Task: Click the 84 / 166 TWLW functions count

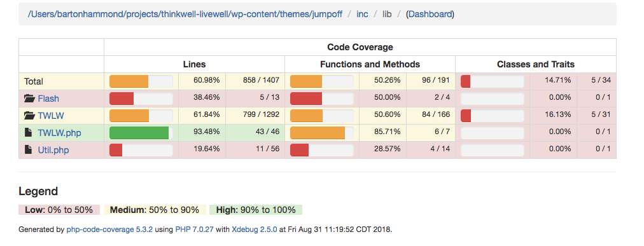Action: [436, 115]
